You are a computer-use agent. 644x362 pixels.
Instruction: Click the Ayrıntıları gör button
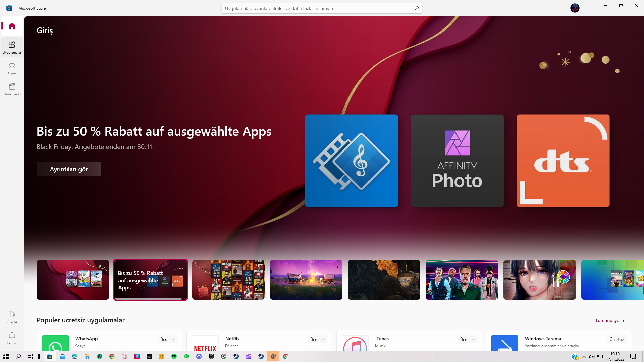(69, 169)
